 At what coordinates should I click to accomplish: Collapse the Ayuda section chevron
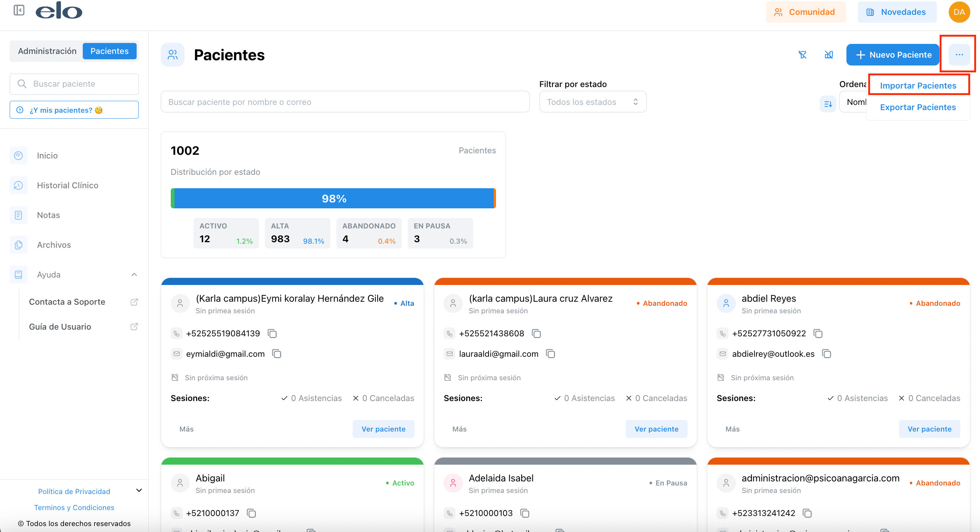(x=134, y=275)
